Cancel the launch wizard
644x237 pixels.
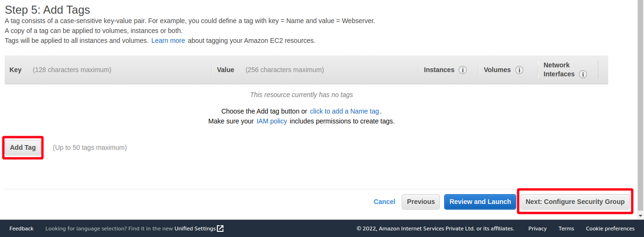(x=384, y=202)
